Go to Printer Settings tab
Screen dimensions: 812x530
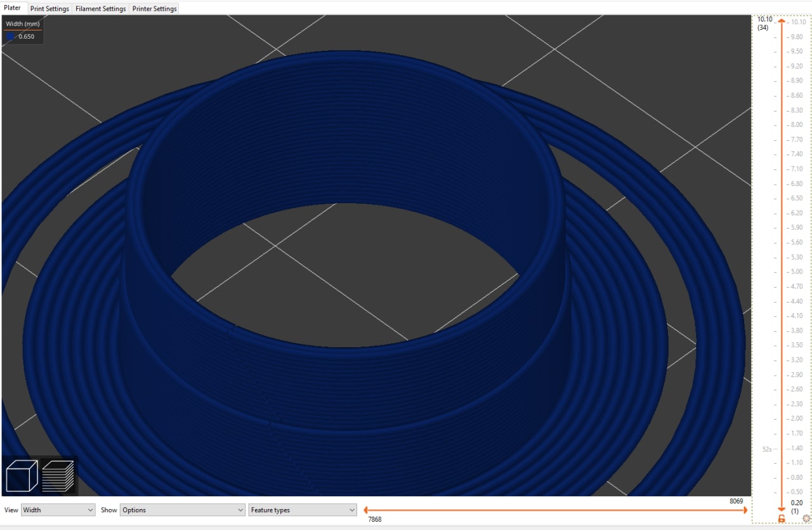click(x=154, y=9)
